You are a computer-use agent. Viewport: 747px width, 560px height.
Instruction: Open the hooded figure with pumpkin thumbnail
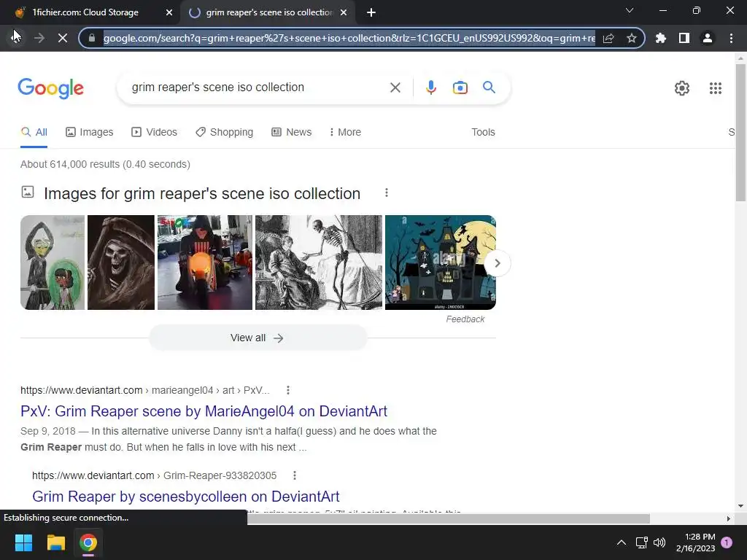coord(205,262)
